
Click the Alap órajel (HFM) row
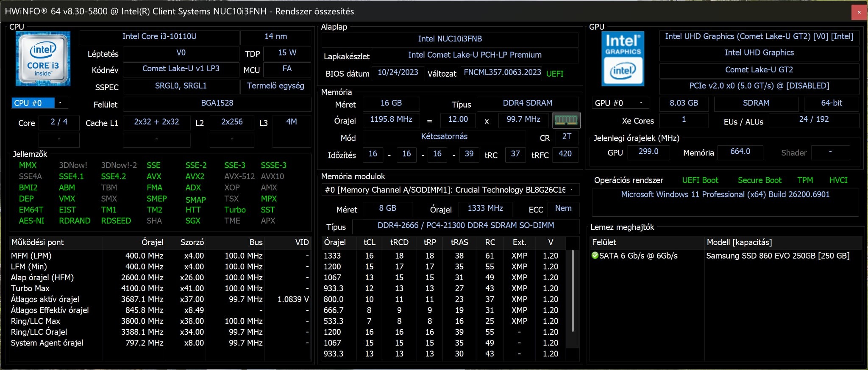pos(160,278)
